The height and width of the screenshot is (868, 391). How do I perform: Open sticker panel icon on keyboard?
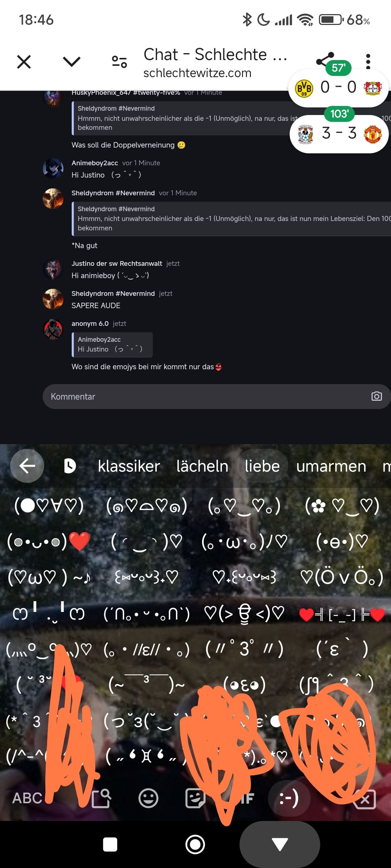tap(195, 798)
